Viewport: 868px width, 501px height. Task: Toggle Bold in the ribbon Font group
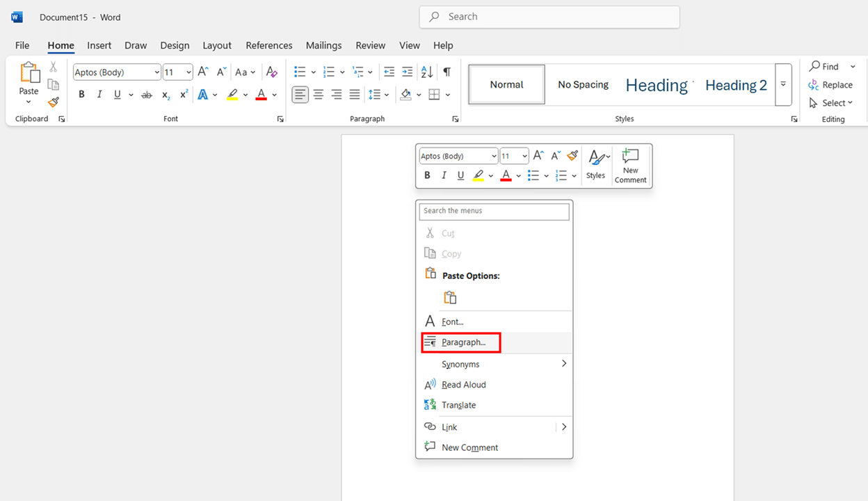click(81, 95)
